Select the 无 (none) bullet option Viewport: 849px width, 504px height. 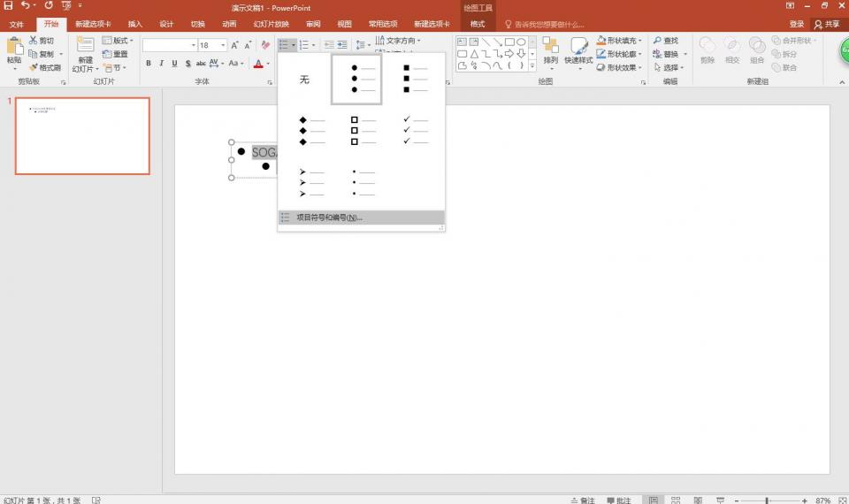[304, 80]
